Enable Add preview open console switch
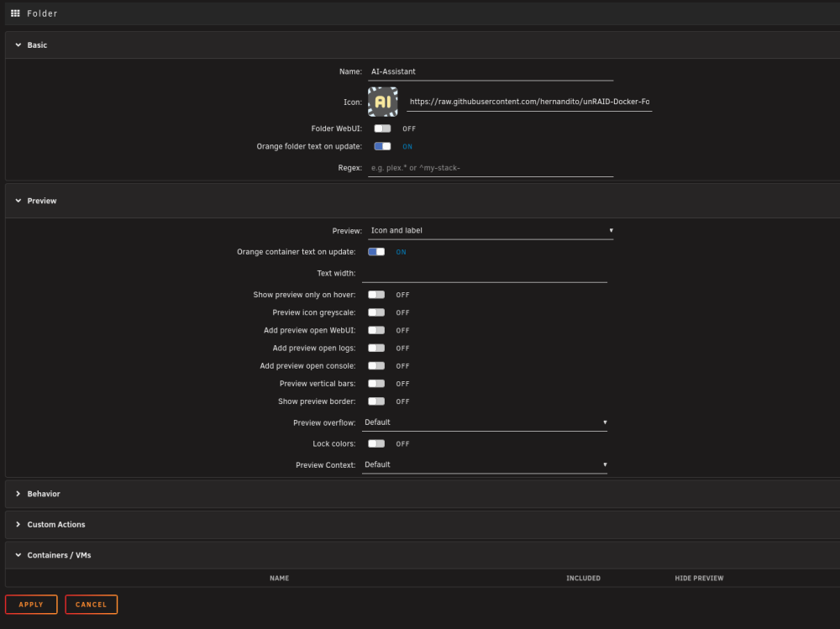The width and height of the screenshot is (840, 629). [x=376, y=365]
